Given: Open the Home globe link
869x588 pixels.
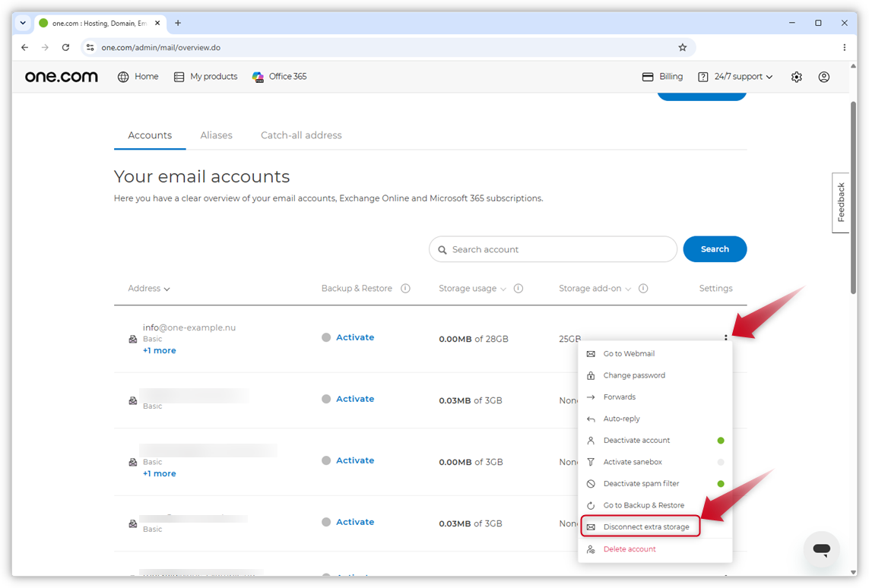Looking at the screenshot, I should (138, 77).
